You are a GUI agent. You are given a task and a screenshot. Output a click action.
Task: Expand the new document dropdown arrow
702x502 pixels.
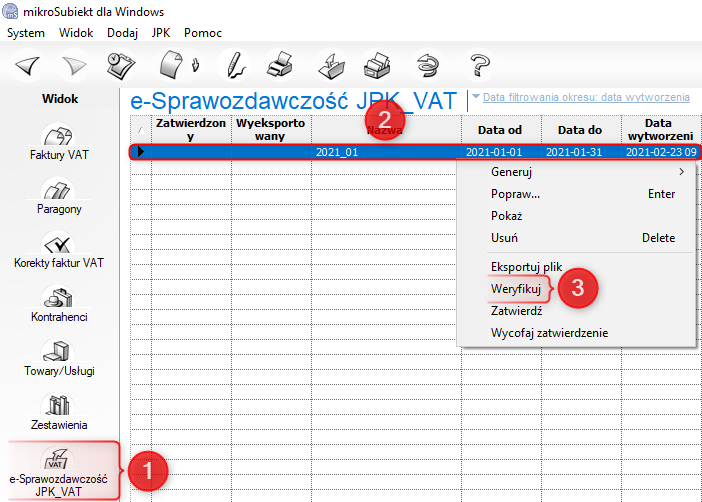click(x=195, y=65)
